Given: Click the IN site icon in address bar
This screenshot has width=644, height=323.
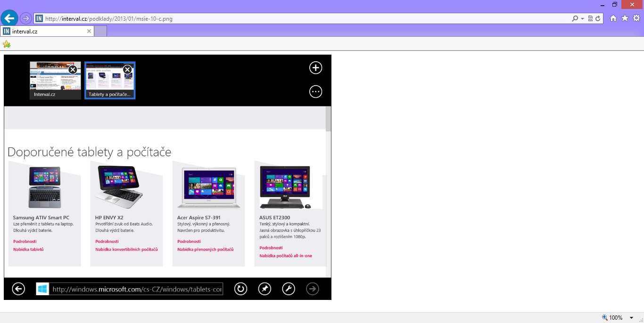Looking at the screenshot, I should (x=39, y=18).
